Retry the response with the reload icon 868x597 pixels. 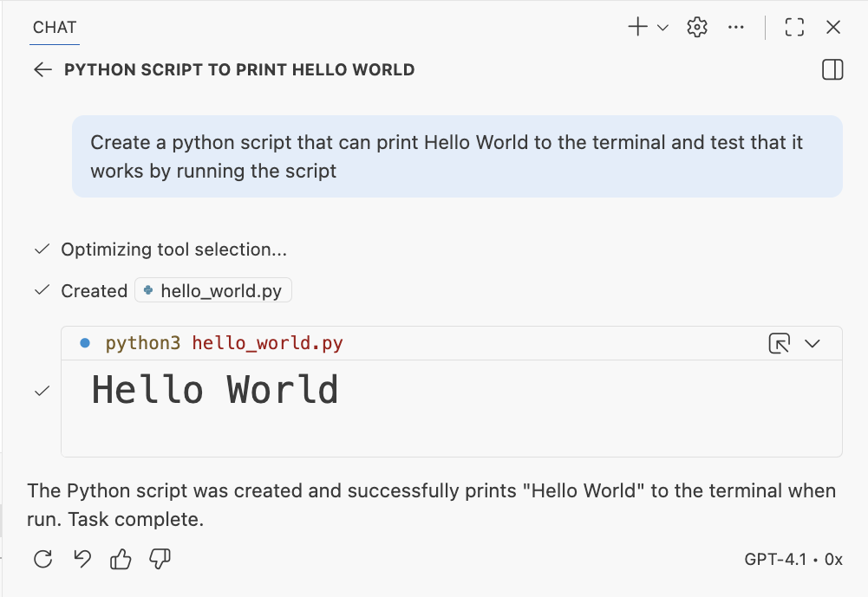pyautogui.click(x=42, y=560)
